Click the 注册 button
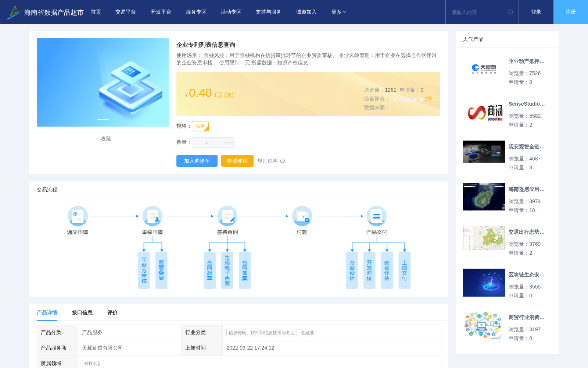 [x=571, y=12]
